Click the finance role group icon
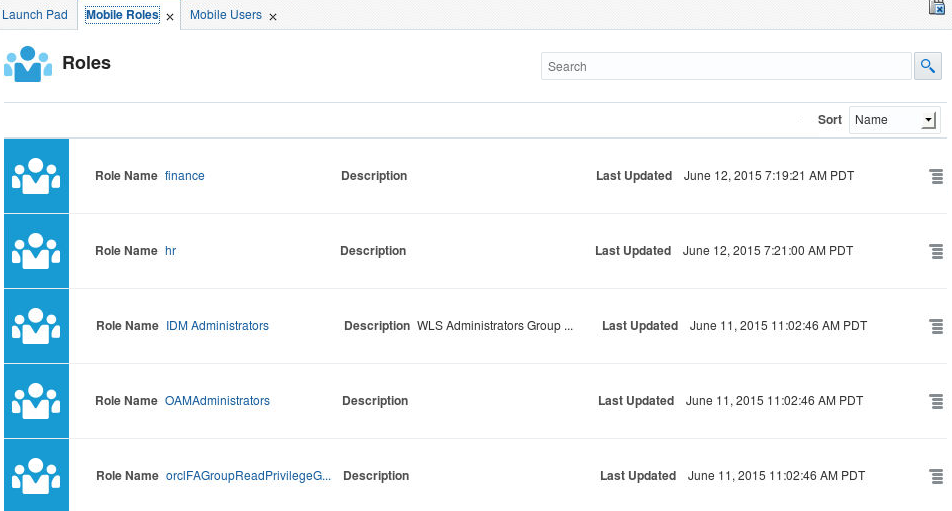The image size is (952, 511). 36,176
